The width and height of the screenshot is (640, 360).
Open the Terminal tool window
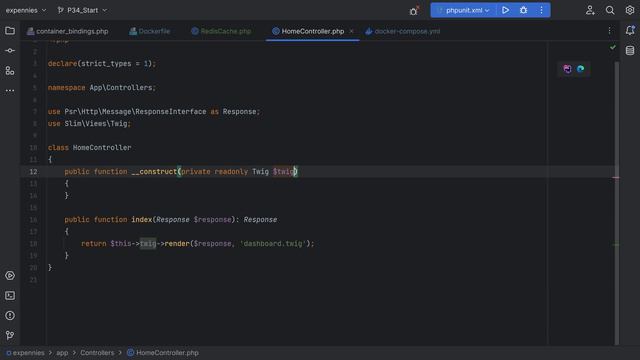pos(10,296)
